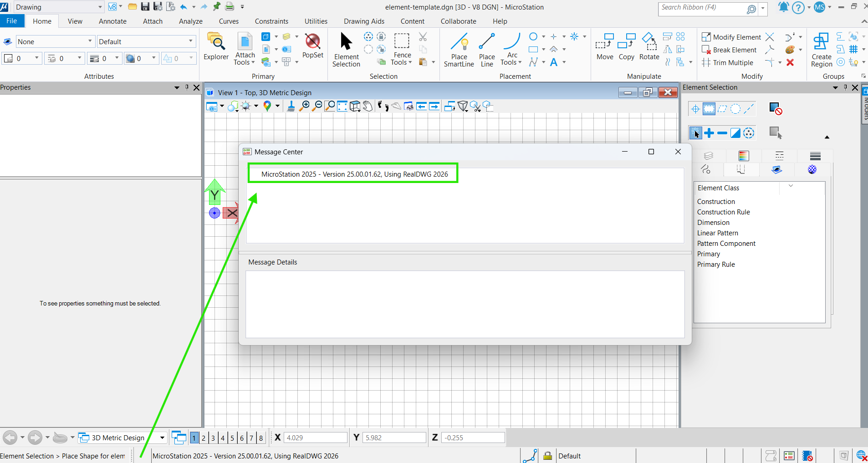Viewport: 868px width, 463px height.
Task: Open the 3D Metric Design model dropdown
Action: 162,438
